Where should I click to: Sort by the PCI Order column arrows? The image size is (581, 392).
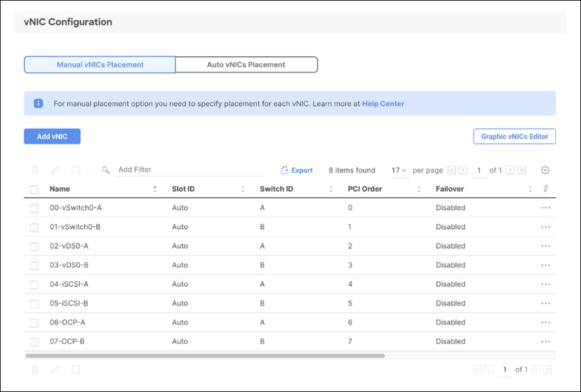tap(419, 189)
